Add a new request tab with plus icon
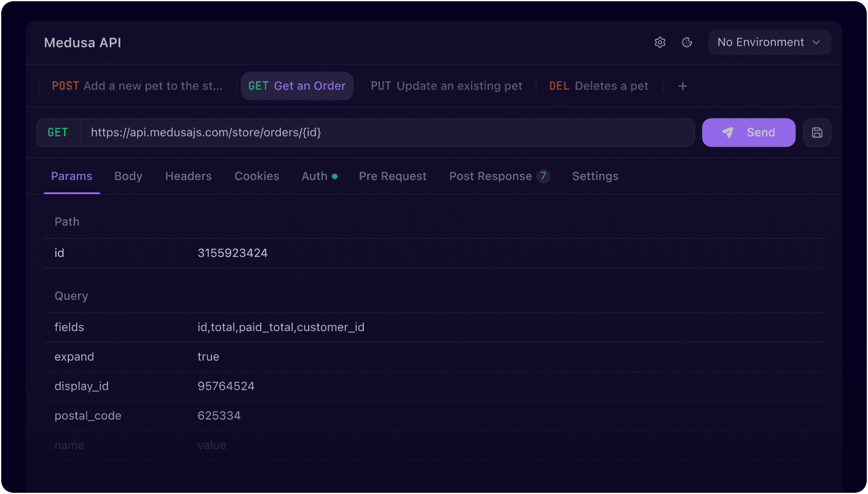Viewport: 868px width, 494px height. 682,86
